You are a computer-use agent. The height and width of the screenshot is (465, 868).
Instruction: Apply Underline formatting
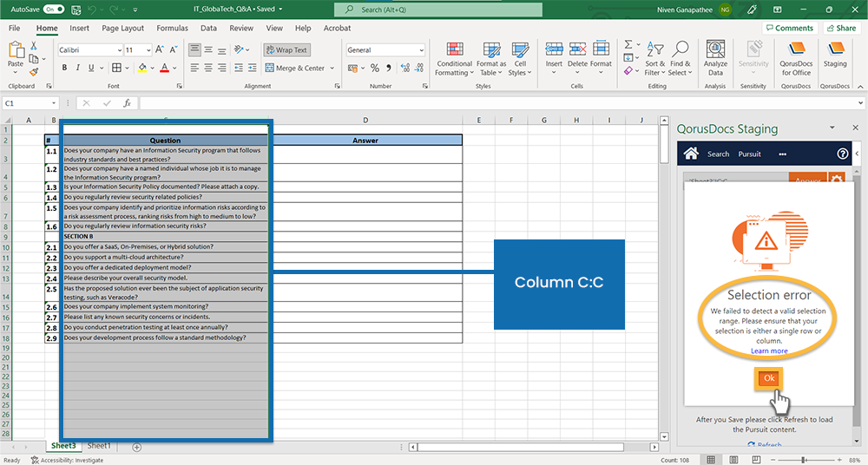click(91, 68)
